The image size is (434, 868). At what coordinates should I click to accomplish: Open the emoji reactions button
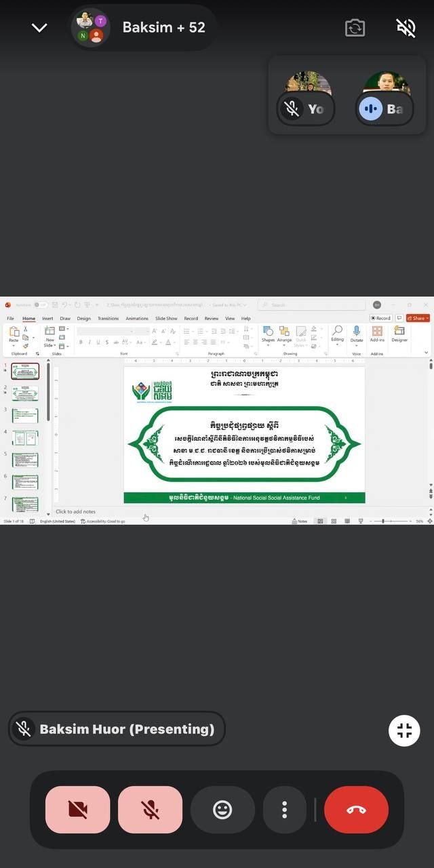(x=222, y=810)
